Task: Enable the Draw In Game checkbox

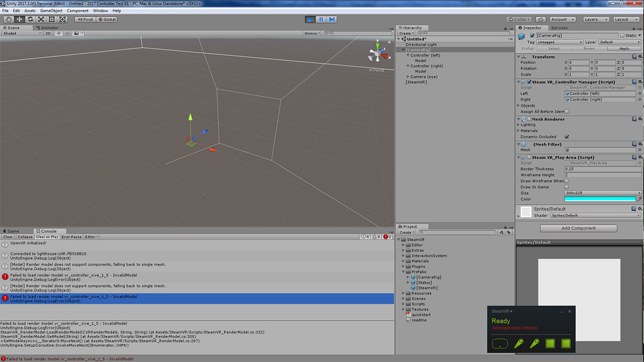Action: [567, 187]
